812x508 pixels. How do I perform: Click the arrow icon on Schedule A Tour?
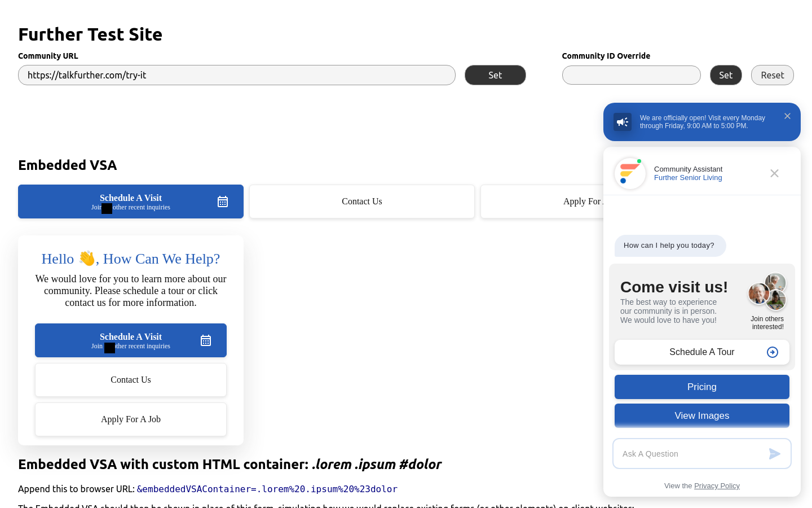(773, 352)
